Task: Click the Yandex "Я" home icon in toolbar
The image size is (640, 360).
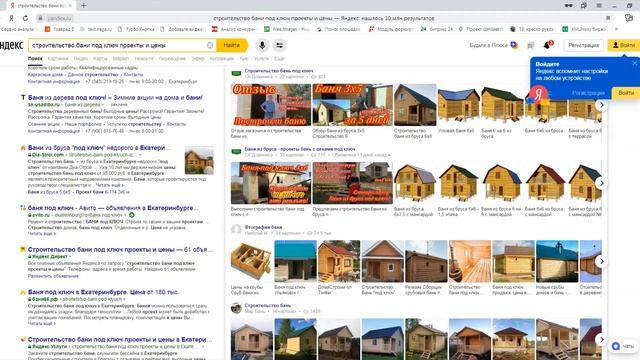Action: 11,18
